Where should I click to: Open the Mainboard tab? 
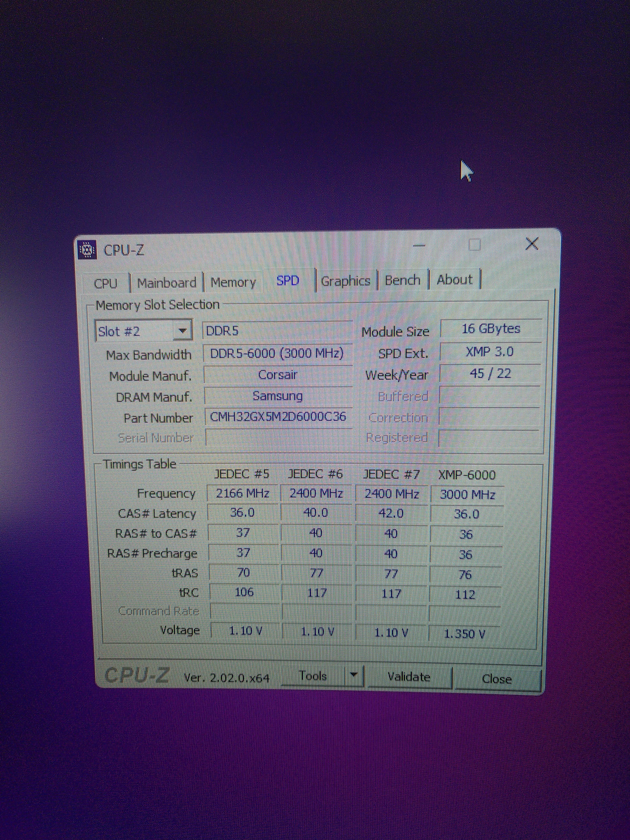click(x=167, y=283)
